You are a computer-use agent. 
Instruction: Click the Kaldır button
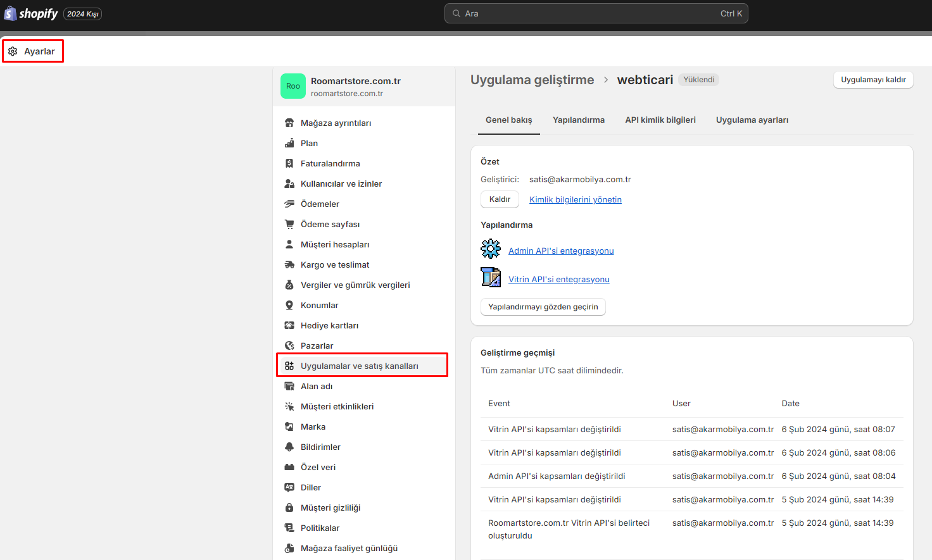coord(500,199)
